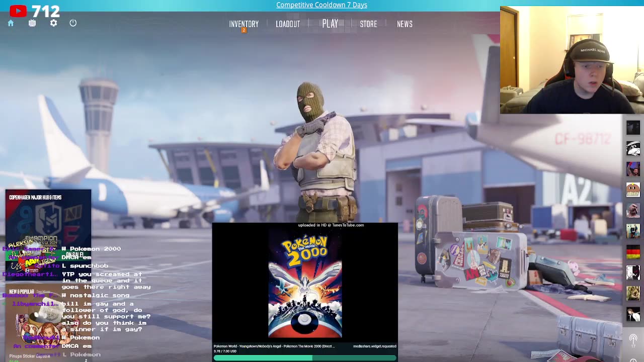Click the black-and-white manga face avatar
644x362 pixels.
point(633,148)
